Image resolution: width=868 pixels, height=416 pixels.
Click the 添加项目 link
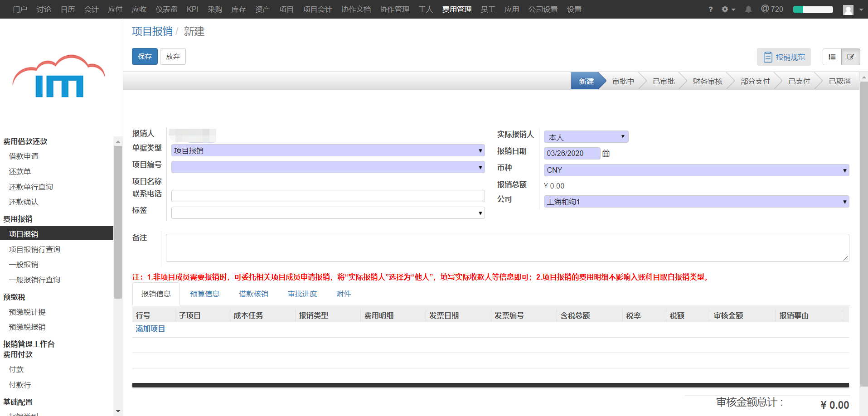pos(150,329)
